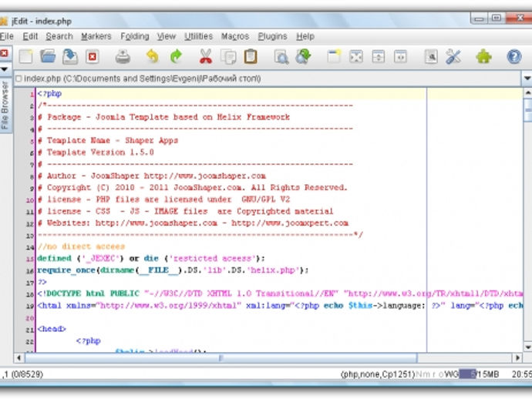532x399 pixels.
Task: Click the "//no direct access" comment
Action: tap(81, 246)
